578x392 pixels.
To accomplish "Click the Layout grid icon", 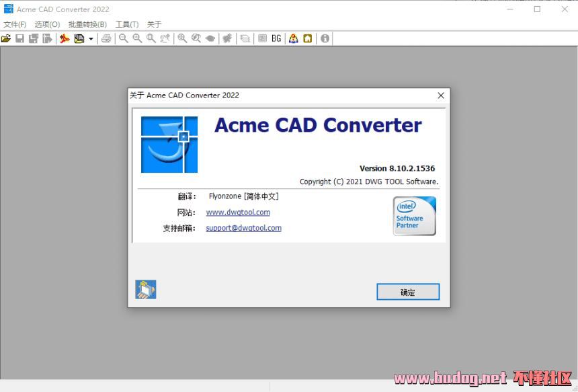I will 263,38.
